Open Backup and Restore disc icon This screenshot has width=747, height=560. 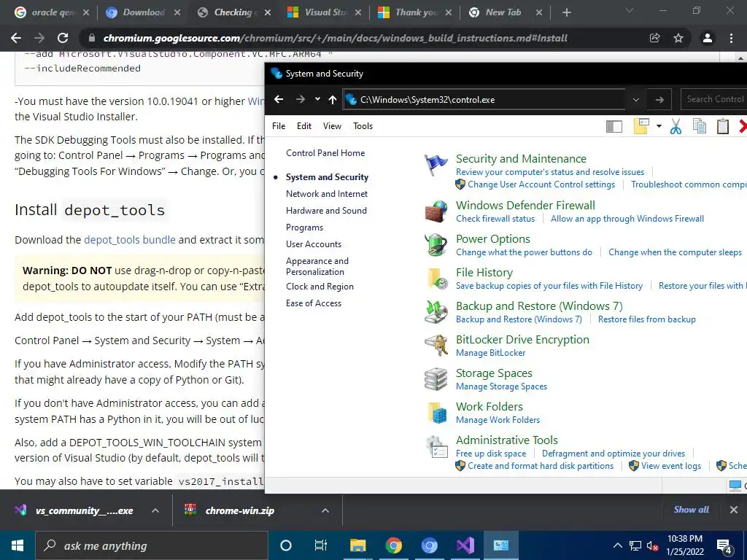tap(436, 312)
